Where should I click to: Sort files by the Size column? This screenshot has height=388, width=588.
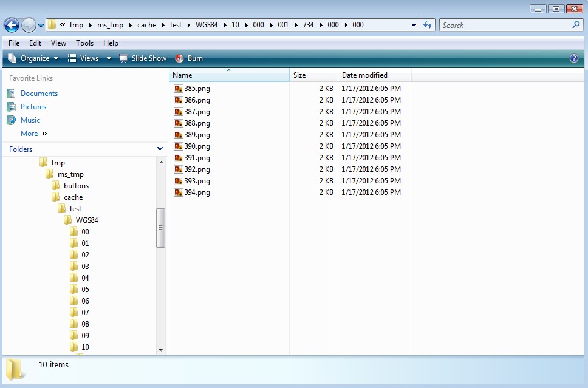coord(300,75)
